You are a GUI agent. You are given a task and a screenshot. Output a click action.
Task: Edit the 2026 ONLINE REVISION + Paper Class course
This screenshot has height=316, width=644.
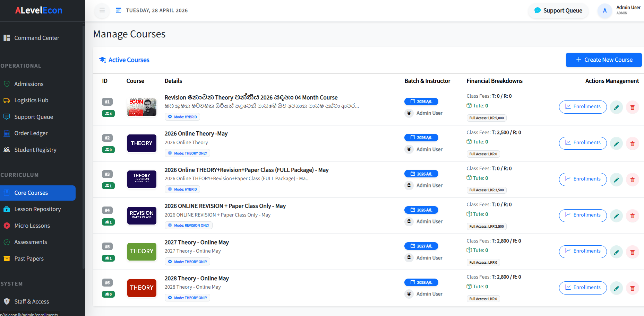(616, 216)
